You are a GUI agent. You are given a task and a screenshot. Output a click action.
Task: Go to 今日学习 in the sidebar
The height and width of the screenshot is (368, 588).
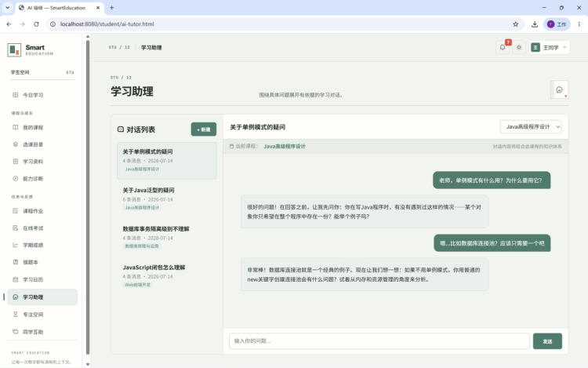point(42,95)
